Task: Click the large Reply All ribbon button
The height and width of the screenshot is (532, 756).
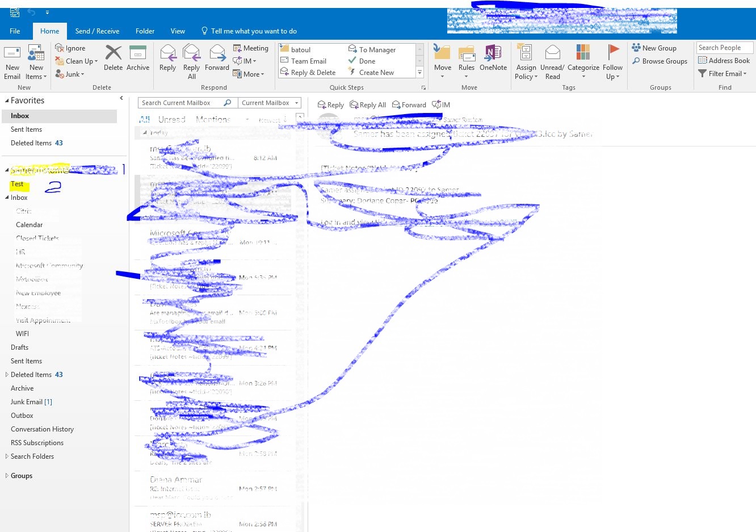Action: click(192, 62)
